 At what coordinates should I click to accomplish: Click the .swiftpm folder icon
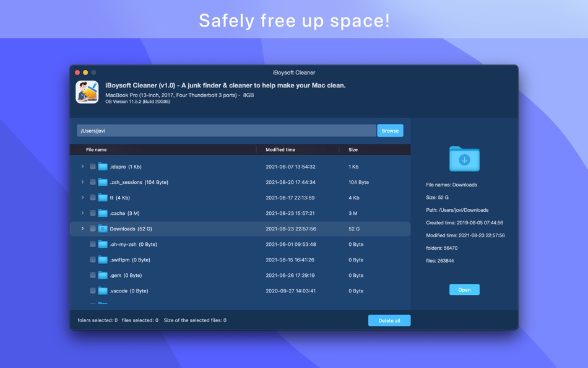coord(103,260)
